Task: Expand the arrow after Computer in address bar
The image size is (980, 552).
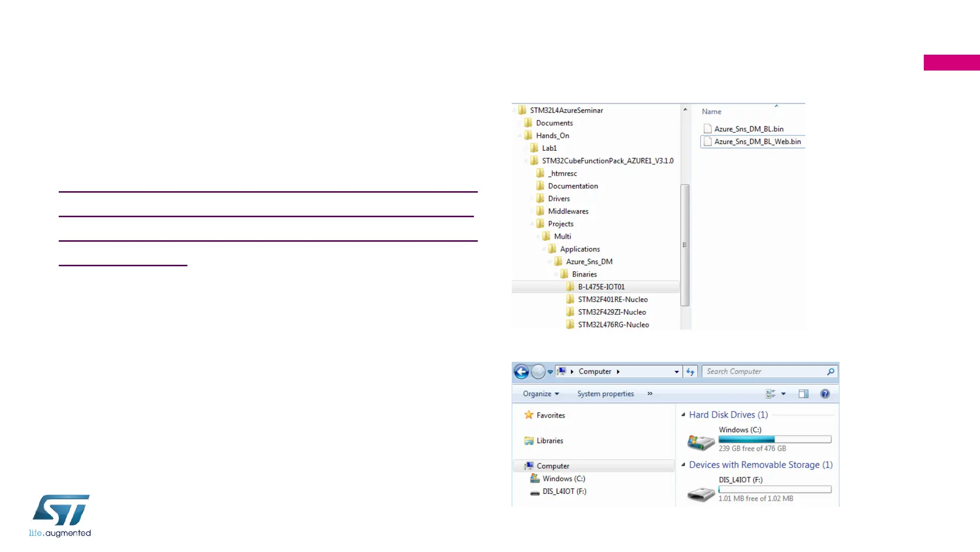Action: tap(618, 372)
